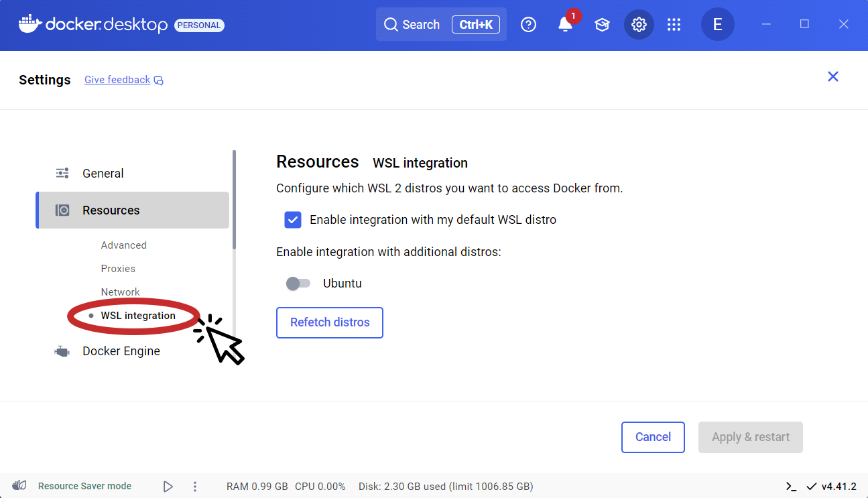Image resolution: width=868 pixels, height=498 pixels.
Task: Open the extensions grid icon in the header
Action: pyautogui.click(x=674, y=24)
